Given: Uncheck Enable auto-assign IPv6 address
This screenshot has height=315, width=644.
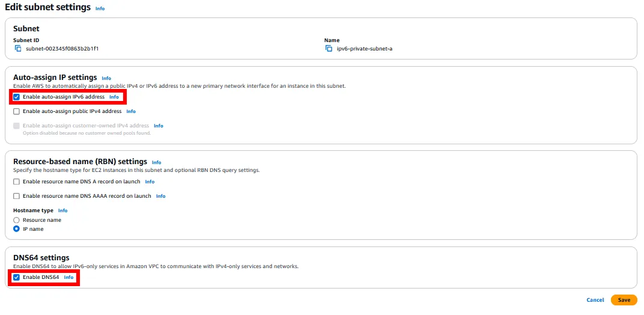Looking at the screenshot, I should coord(17,97).
